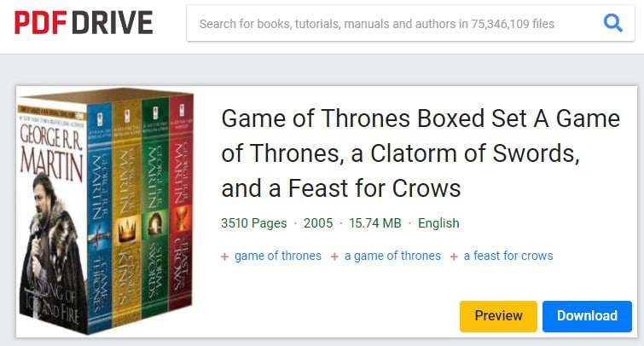
Task: Open the "a feast for crows" tag
Action: [x=508, y=256]
